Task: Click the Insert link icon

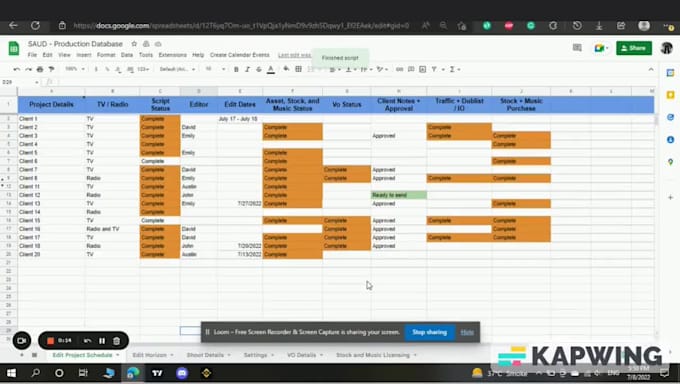Action: click(399, 69)
